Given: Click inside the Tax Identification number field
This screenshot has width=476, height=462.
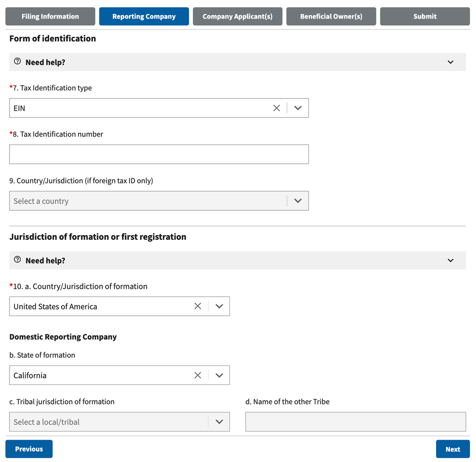Looking at the screenshot, I should point(159,154).
